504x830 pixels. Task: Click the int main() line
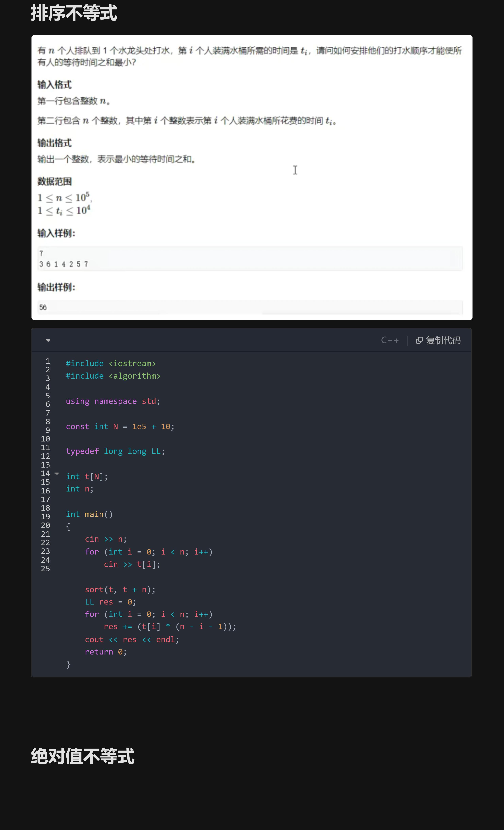(89, 514)
